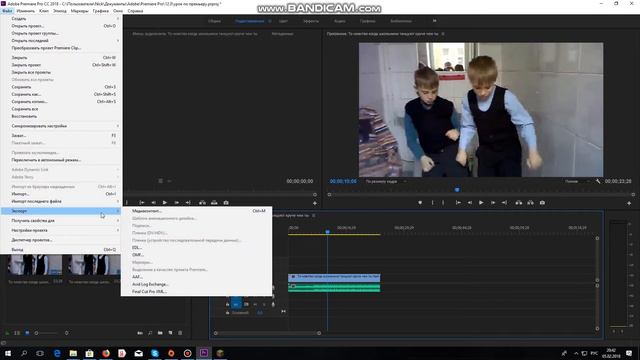Play the Program monitor video
Image resolution: width=640 pixels, height=360 pixels.
(x=481, y=202)
